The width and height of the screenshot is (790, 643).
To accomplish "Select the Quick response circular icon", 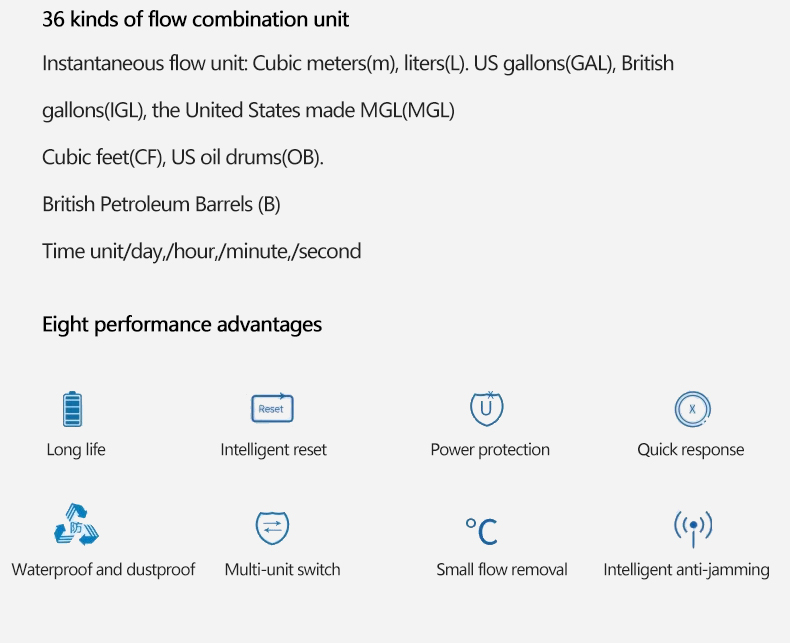I will tap(693, 409).
